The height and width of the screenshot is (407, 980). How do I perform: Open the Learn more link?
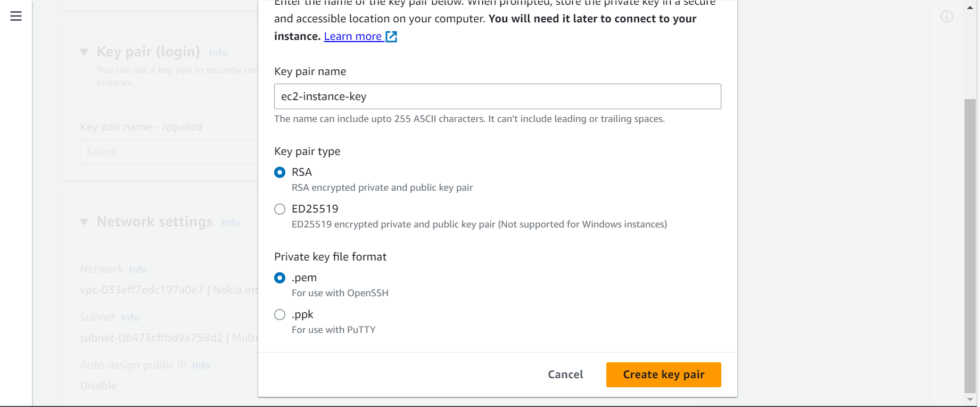point(353,36)
